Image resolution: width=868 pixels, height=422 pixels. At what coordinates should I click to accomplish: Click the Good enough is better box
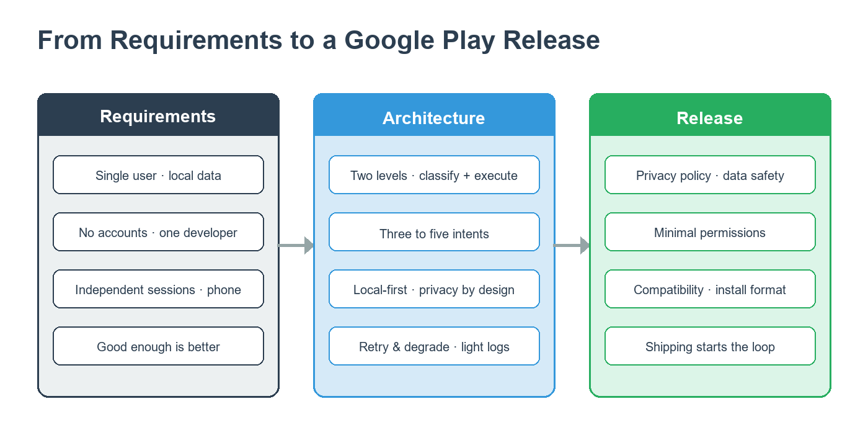(158, 346)
